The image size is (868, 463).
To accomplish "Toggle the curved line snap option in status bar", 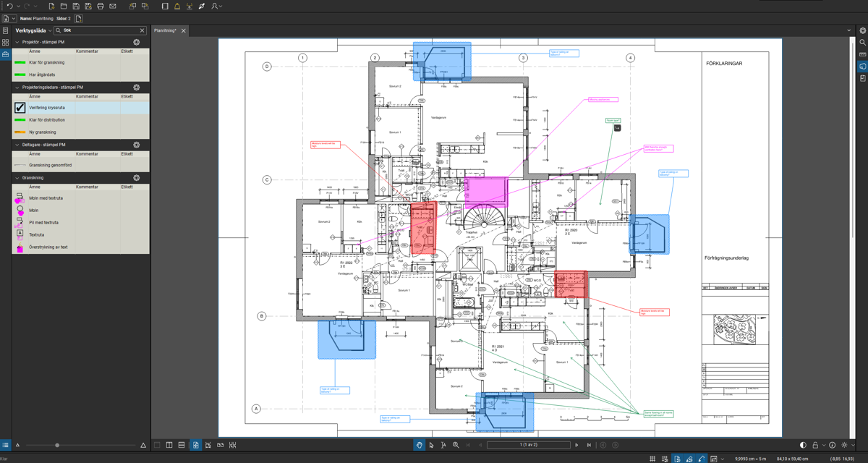I will (702, 459).
